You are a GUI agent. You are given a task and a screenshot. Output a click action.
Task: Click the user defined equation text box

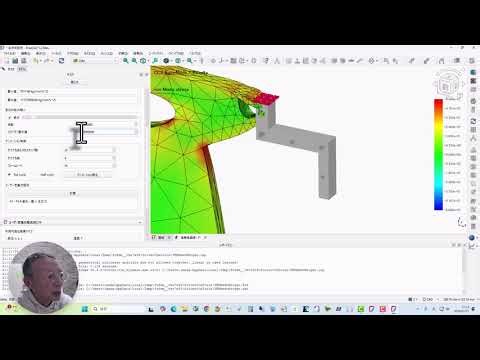coord(72,204)
